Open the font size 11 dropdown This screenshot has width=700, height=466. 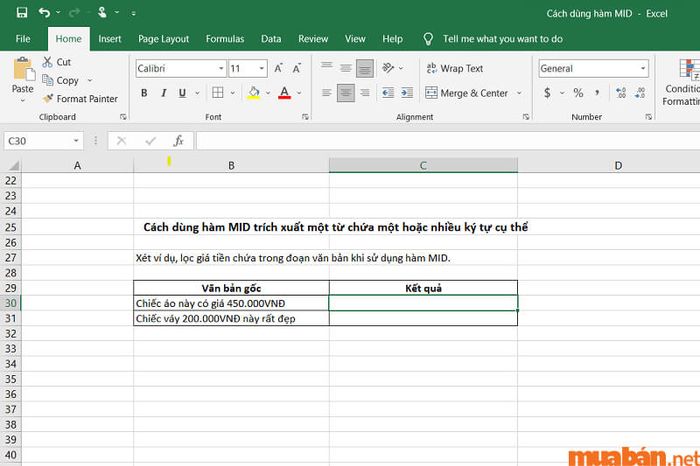pyautogui.click(x=262, y=68)
